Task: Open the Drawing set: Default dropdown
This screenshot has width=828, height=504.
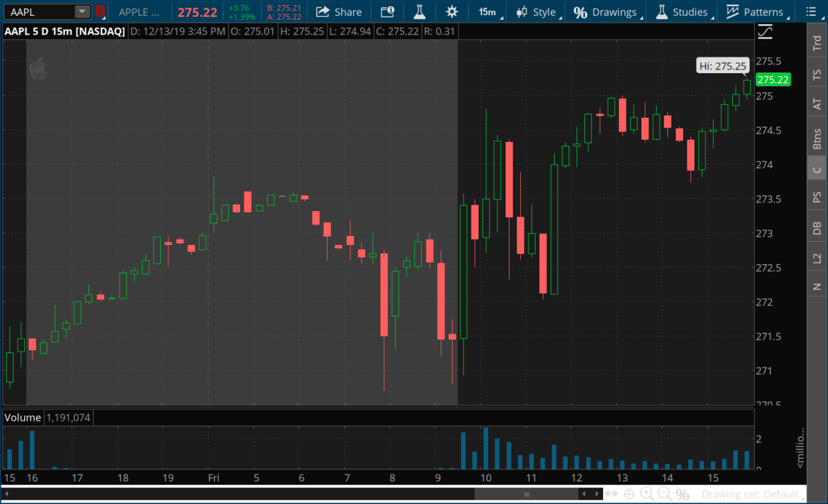Action: click(754, 494)
